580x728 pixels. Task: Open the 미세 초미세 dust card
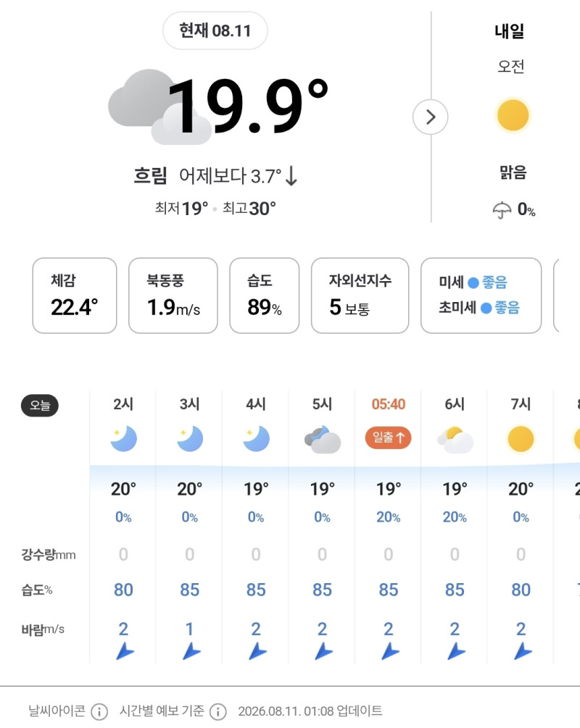481,296
